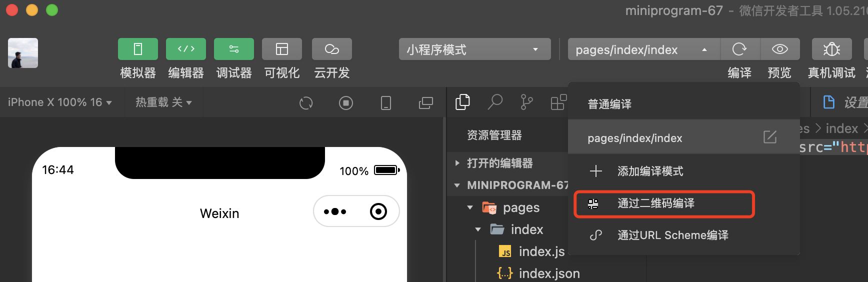Open the index.js file

(x=531, y=251)
